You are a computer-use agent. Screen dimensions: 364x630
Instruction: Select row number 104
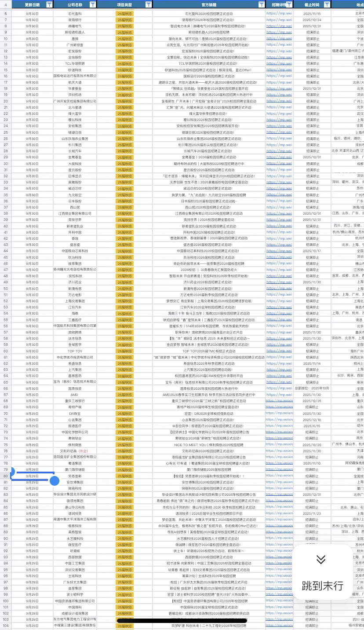(6, 626)
